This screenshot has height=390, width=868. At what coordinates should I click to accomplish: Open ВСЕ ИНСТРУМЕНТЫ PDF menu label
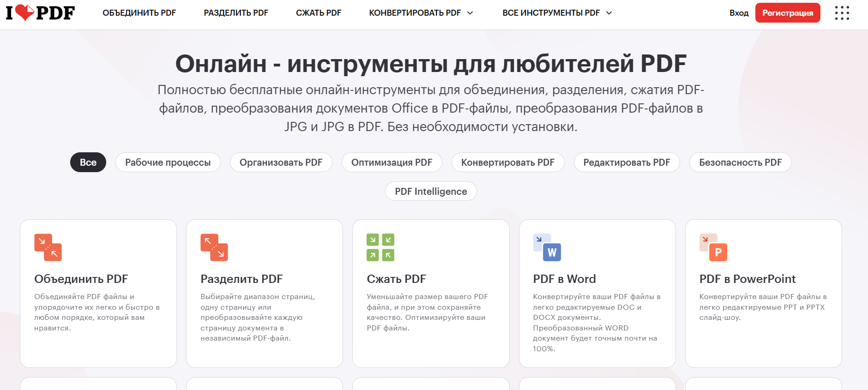tap(551, 13)
